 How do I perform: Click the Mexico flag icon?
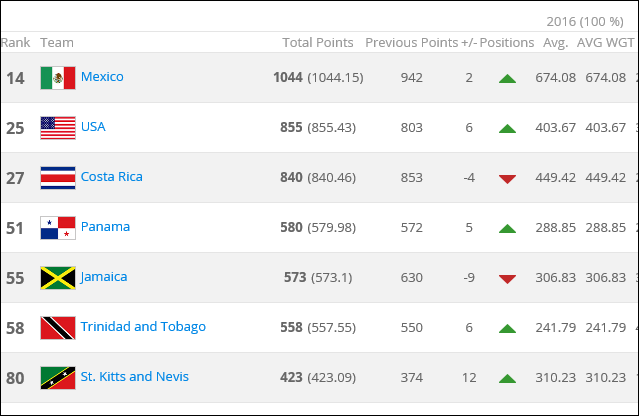pos(58,78)
